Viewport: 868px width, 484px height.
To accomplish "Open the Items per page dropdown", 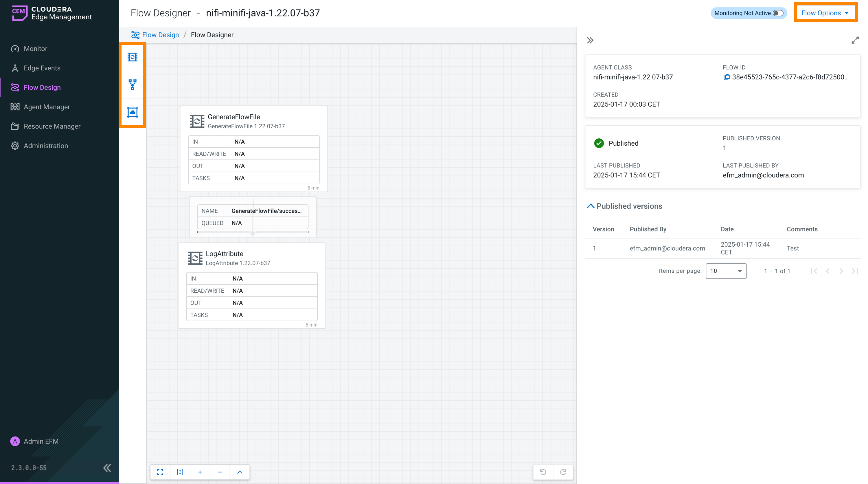I will [726, 271].
